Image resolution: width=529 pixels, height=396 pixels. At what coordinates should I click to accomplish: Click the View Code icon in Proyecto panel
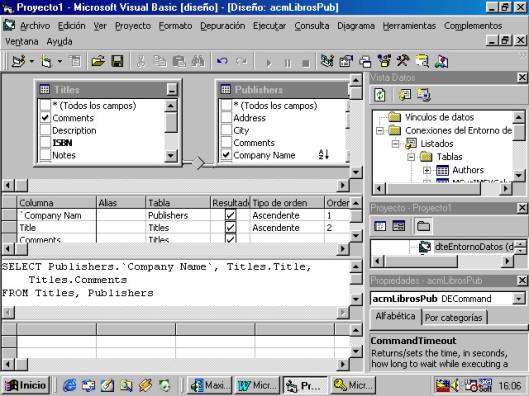(x=380, y=226)
